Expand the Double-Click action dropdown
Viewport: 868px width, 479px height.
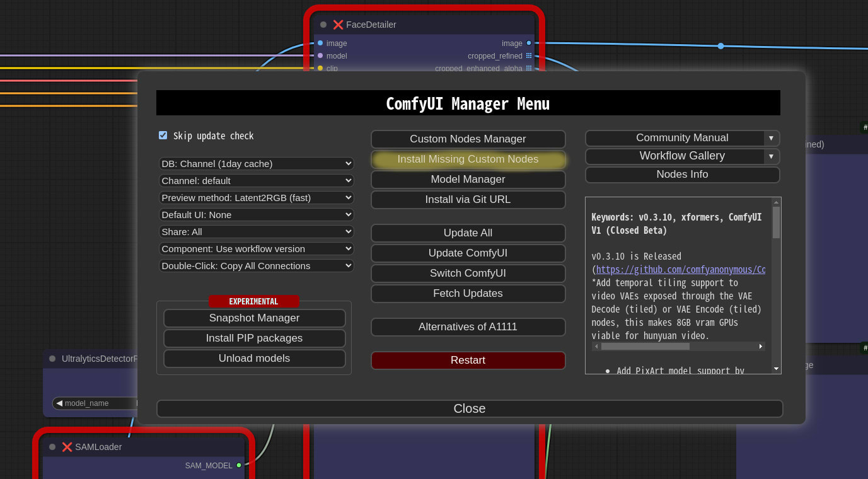256,266
